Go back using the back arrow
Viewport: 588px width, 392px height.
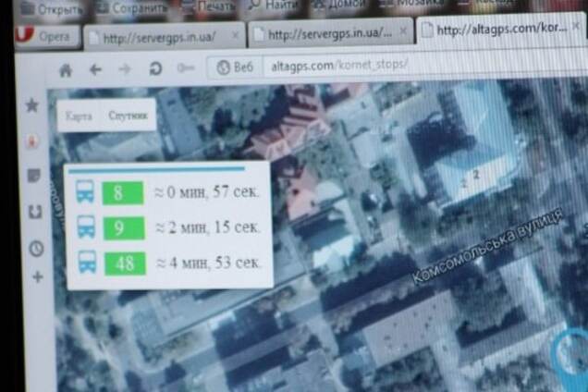[95, 69]
